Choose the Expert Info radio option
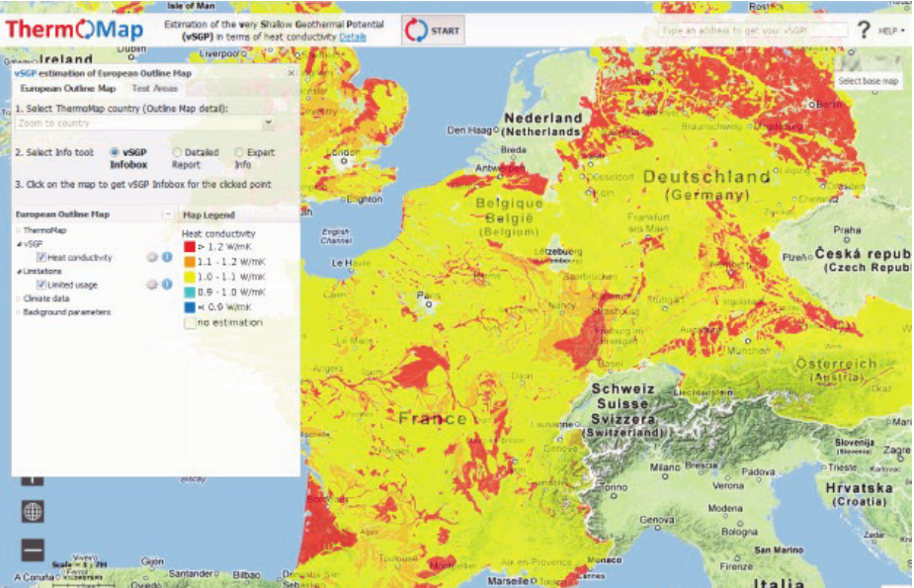 (x=238, y=152)
